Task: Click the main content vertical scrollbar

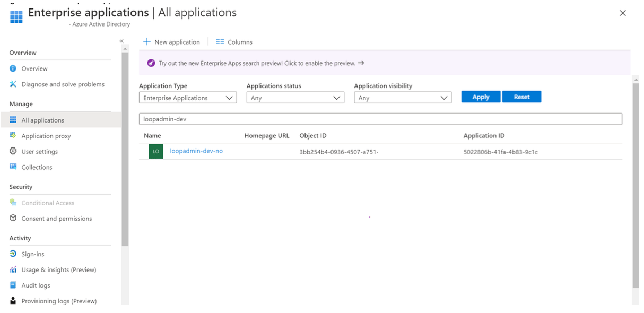Action: pyautogui.click(x=636, y=186)
